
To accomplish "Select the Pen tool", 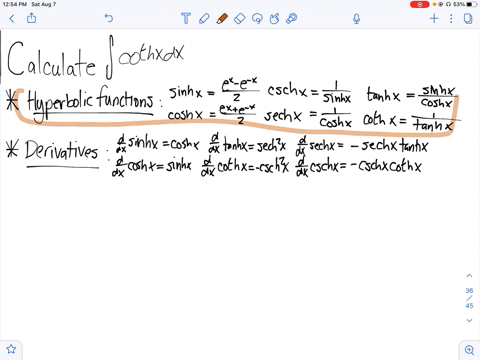I will 204,18.
